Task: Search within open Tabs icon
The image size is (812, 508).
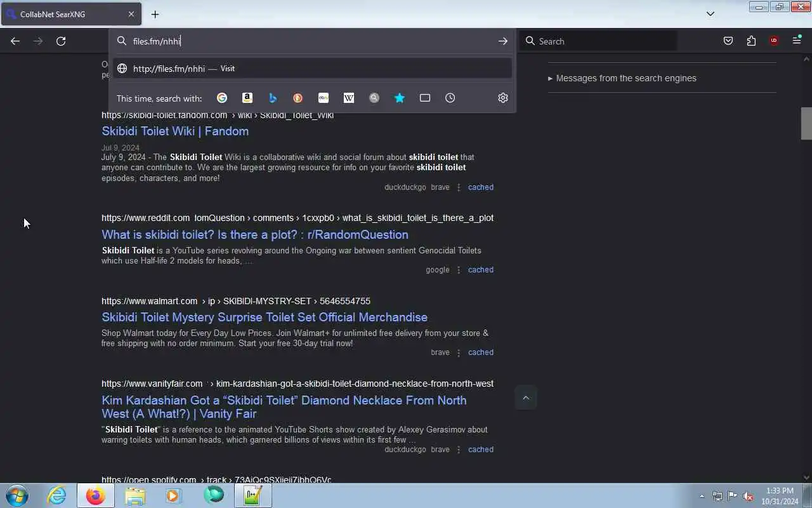Action: coord(425,98)
